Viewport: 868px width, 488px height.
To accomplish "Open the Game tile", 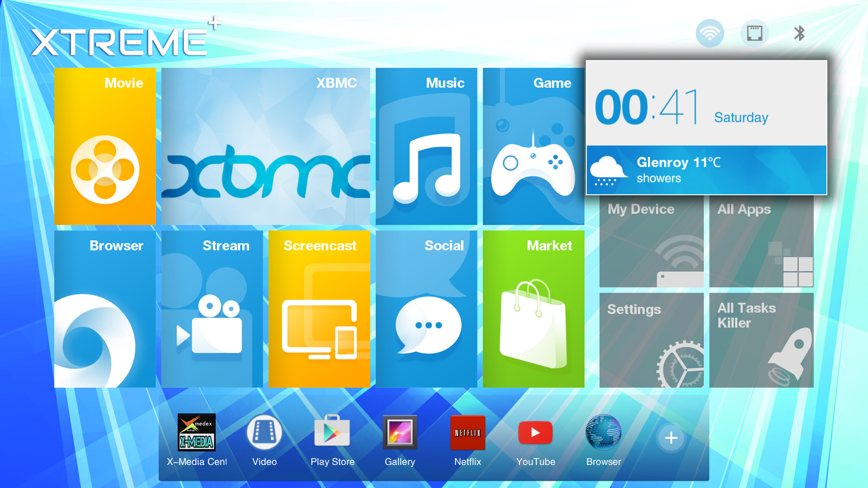I will click(533, 146).
